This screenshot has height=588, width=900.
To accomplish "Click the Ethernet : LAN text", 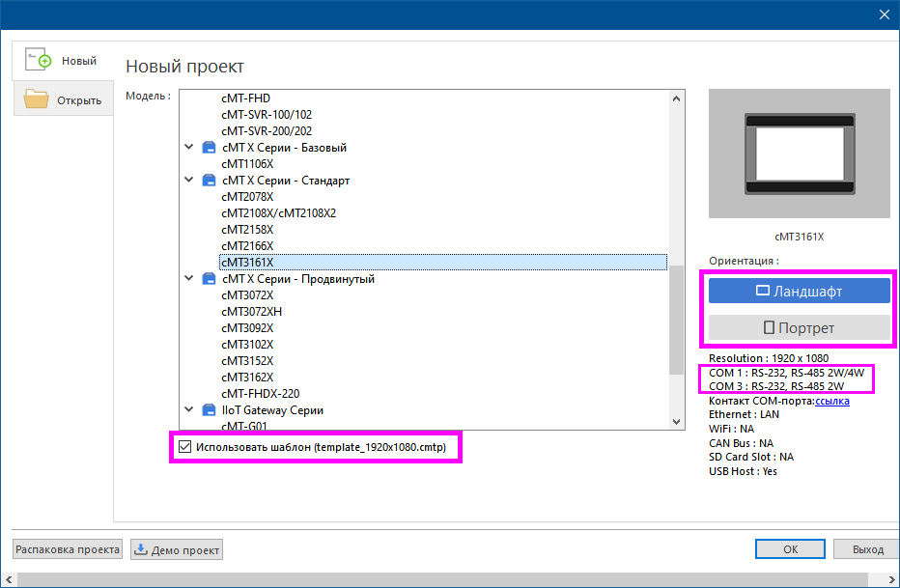I will [x=744, y=414].
